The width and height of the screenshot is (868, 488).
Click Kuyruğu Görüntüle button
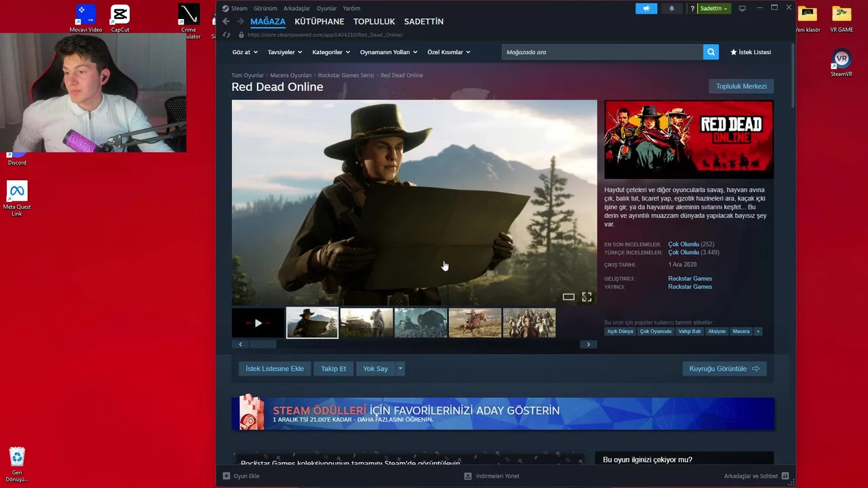coord(724,369)
